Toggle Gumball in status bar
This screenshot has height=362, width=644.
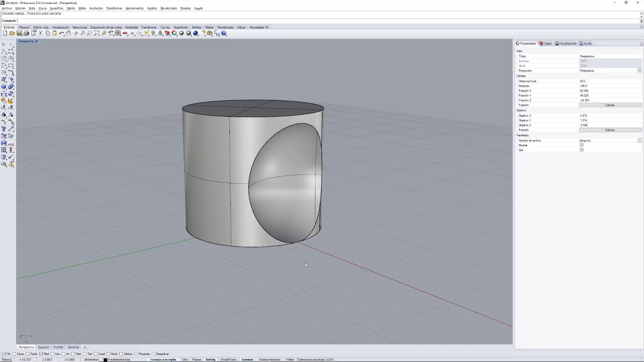pos(247,359)
